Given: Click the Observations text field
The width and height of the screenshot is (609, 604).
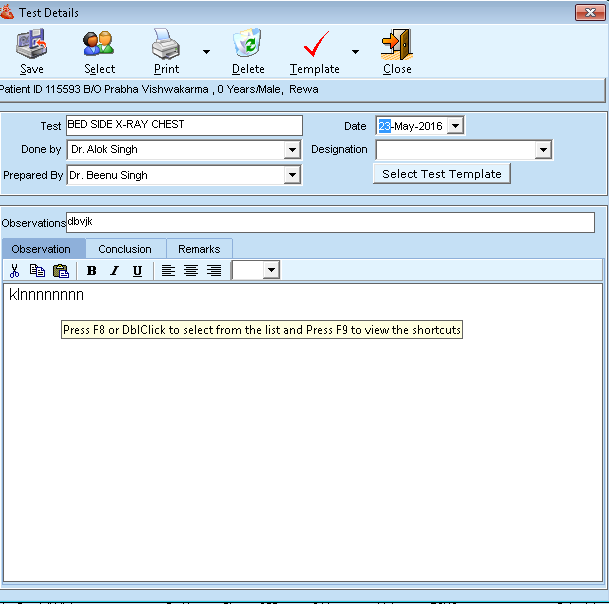Looking at the screenshot, I should click(x=330, y=222).
